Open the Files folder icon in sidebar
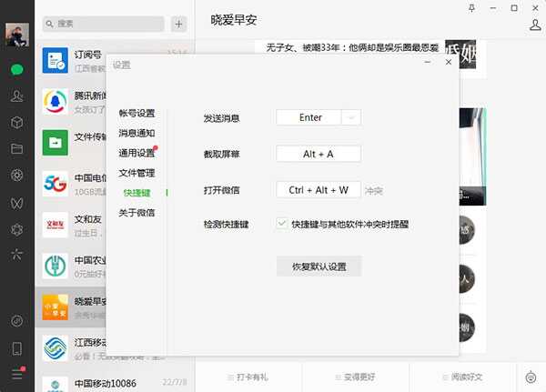546x392 pixels. tap(16, 148)
